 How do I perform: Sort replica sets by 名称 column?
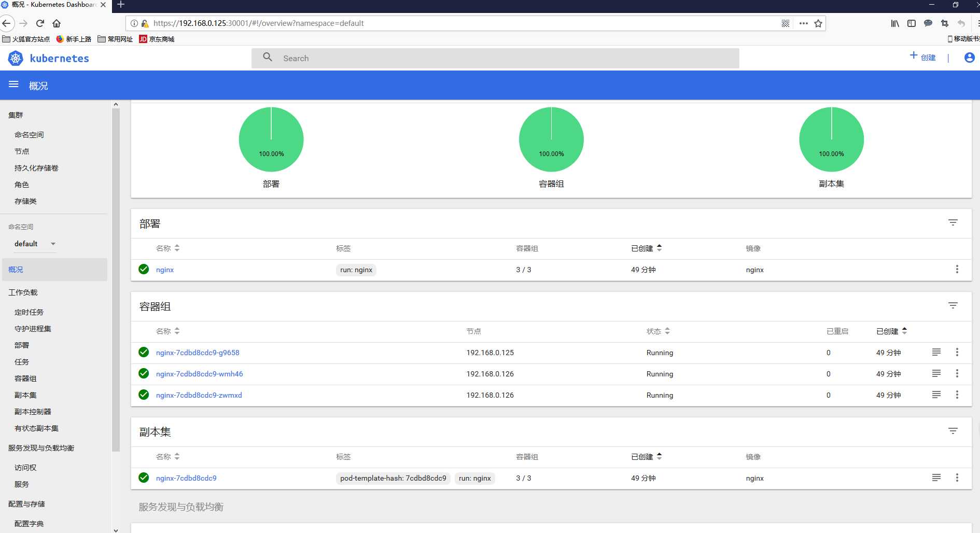[167, 457]
